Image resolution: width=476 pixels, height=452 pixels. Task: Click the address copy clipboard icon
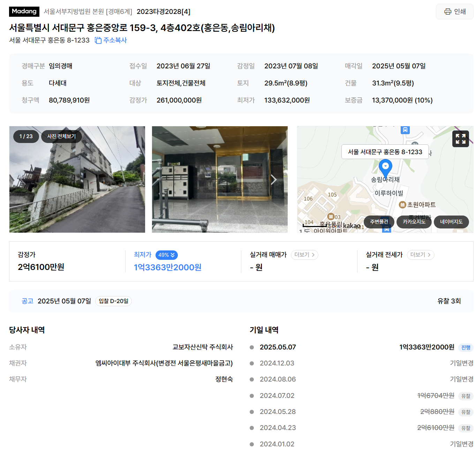point(98,40)
